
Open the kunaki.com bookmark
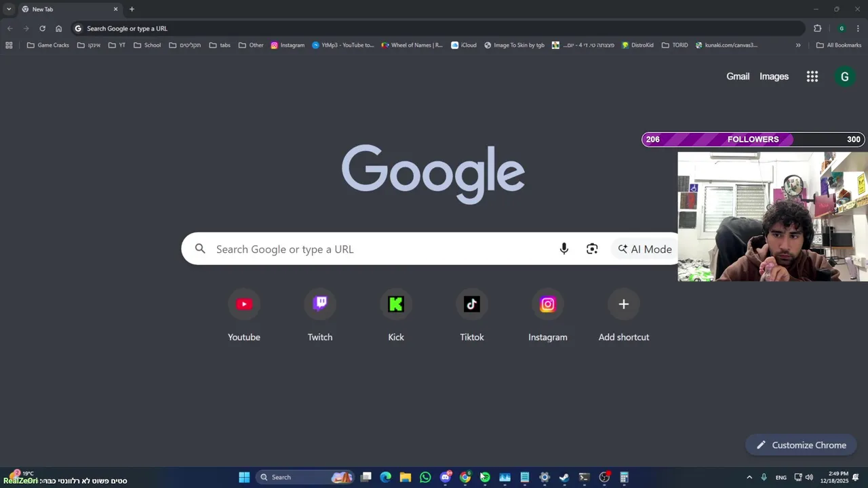726,45
